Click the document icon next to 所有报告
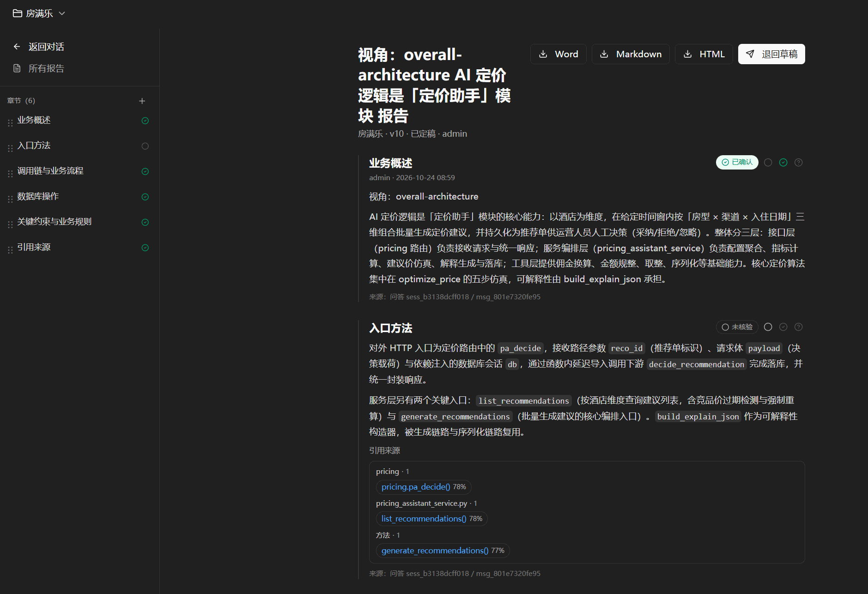Viewport: 868px width, 594px height. 17,68
